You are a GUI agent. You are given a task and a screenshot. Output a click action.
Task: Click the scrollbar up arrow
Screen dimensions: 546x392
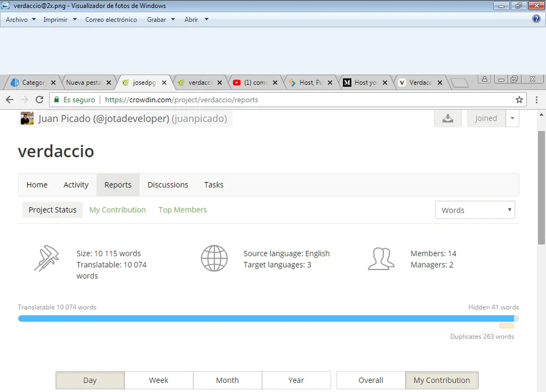541,114
